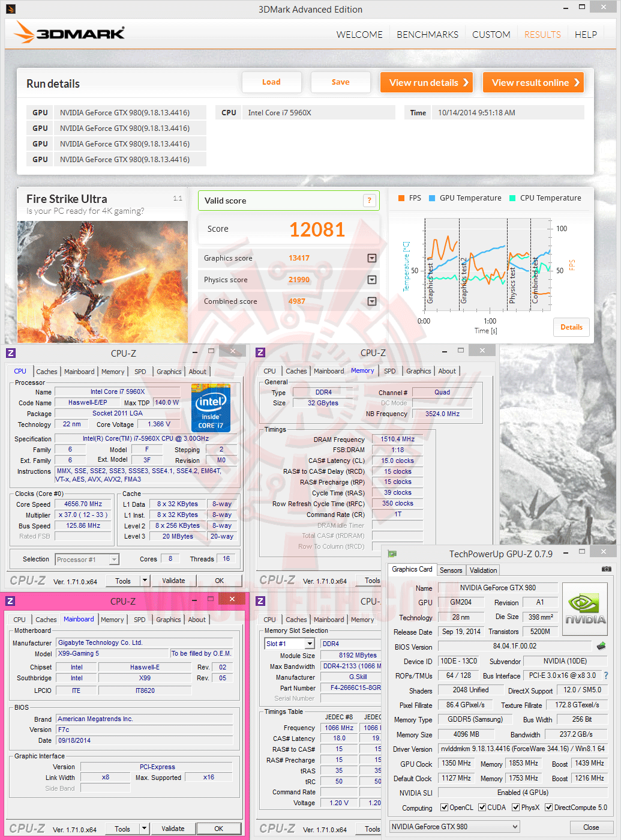
Task: Toggle CUDA checkbox in GPU-Z
Action: [482, 808]
